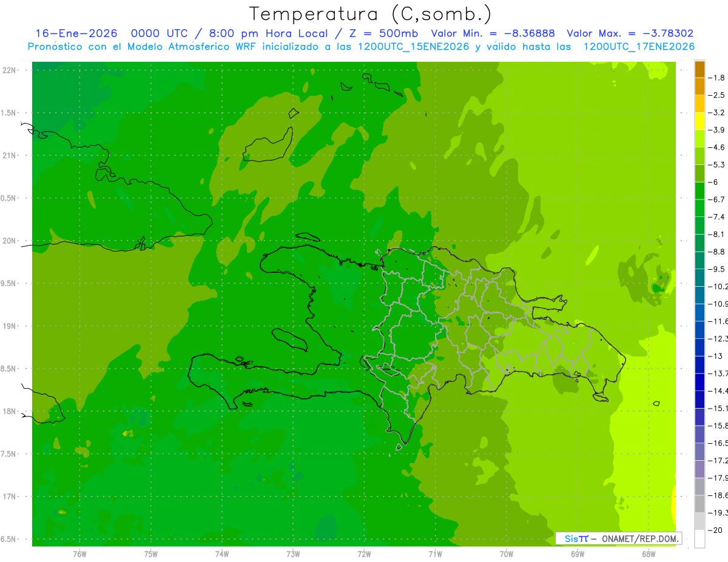Click Great Inagua island outline near 21N
728x562 pixels.
(x=267, y=146)
